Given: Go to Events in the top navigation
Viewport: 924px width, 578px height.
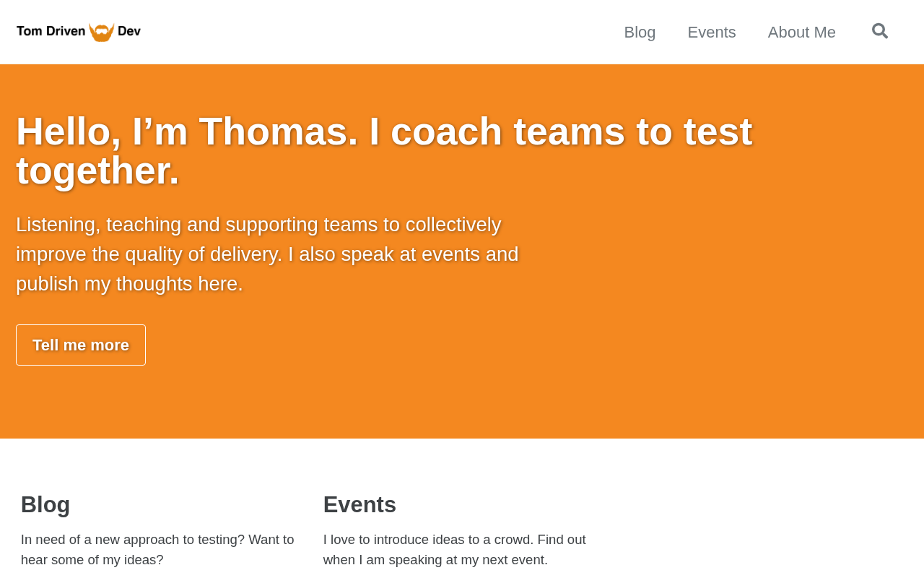Looking at the screenshot, I should [x=711, y=33].
